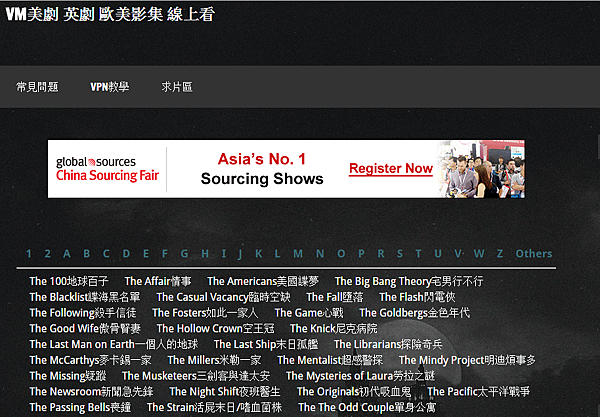Select the 'K' index tab

pyautogui.click(x=259, y=254)
